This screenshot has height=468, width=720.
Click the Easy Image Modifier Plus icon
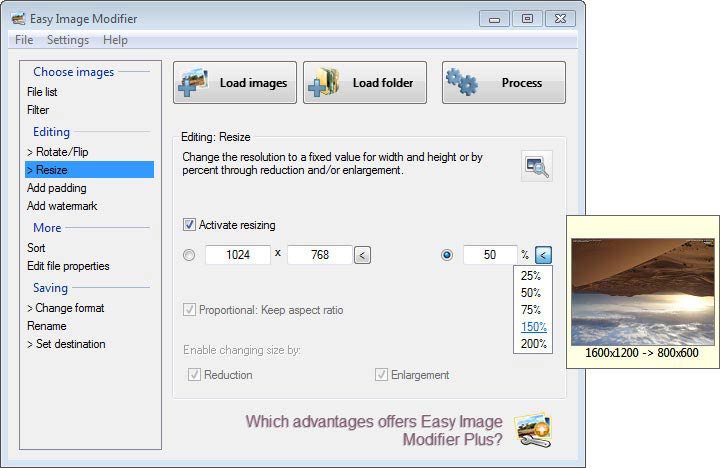click(532, 429)
